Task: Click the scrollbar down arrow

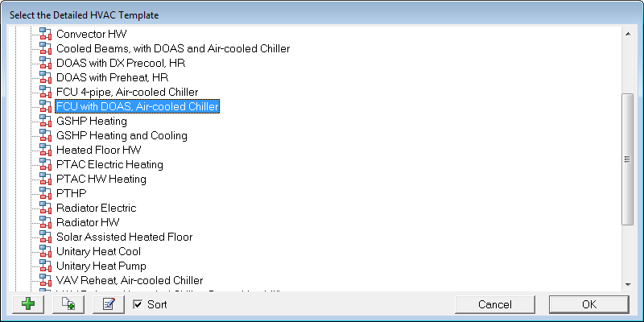Action: (628, 282)
